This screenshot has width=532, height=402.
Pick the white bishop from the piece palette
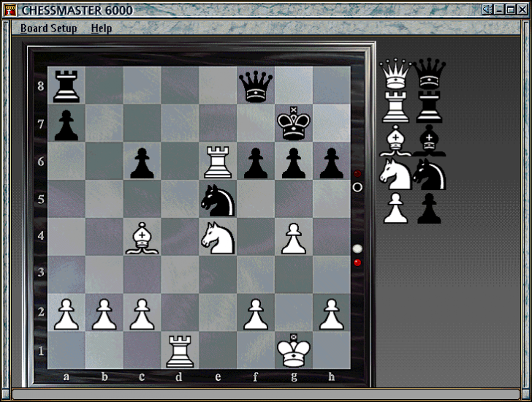[x=395, y=140]
